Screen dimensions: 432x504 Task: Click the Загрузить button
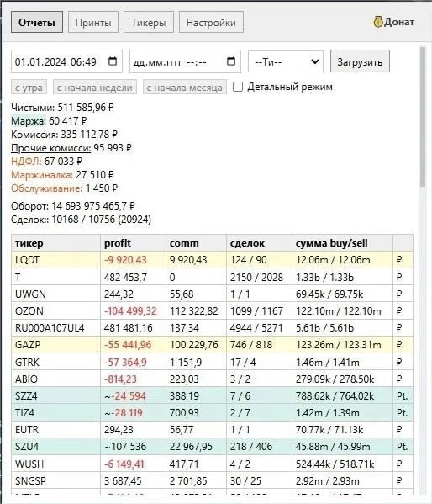(360, 61)
